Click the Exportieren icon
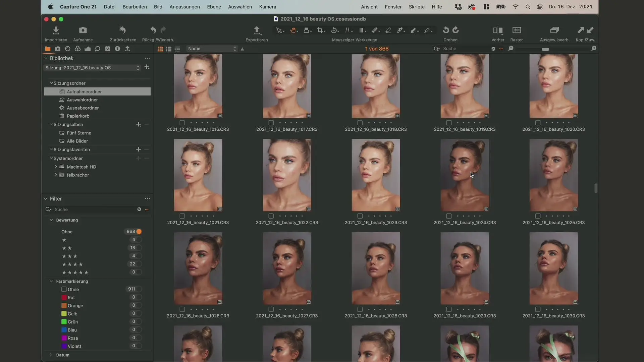644x362 pixels. pyautogui.click(x=257, y=30)
